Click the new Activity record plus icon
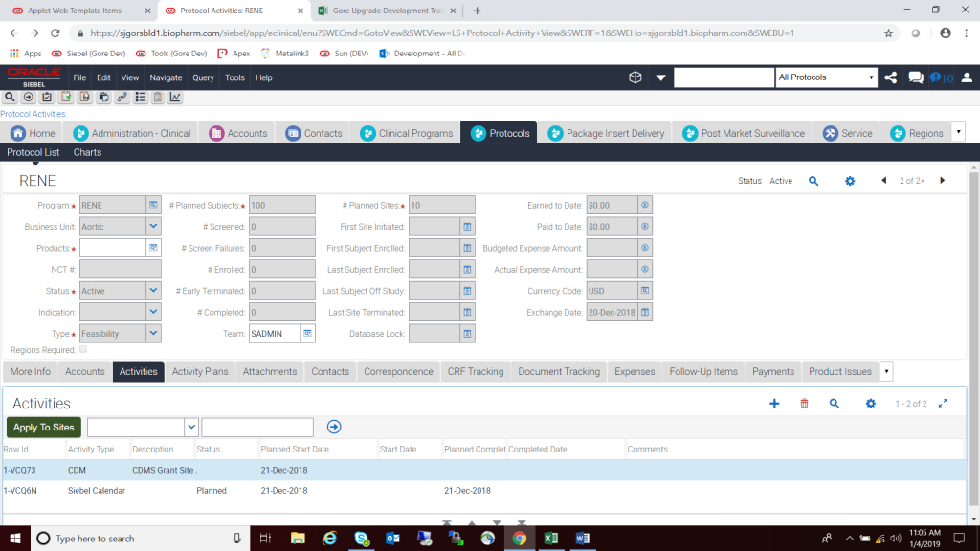 [774, 403]
